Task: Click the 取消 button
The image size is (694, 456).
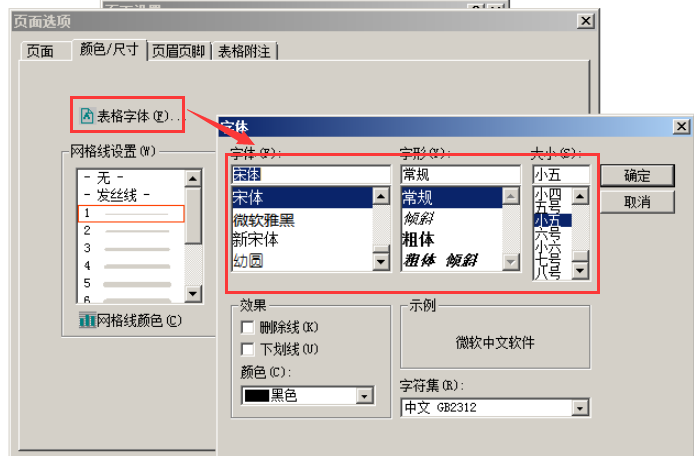Action: coord(637,202)
